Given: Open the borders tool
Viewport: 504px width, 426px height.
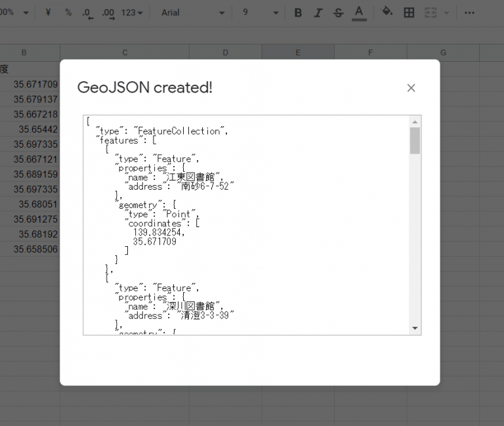Looking at the screenshot, I should (x=409, y=13).
